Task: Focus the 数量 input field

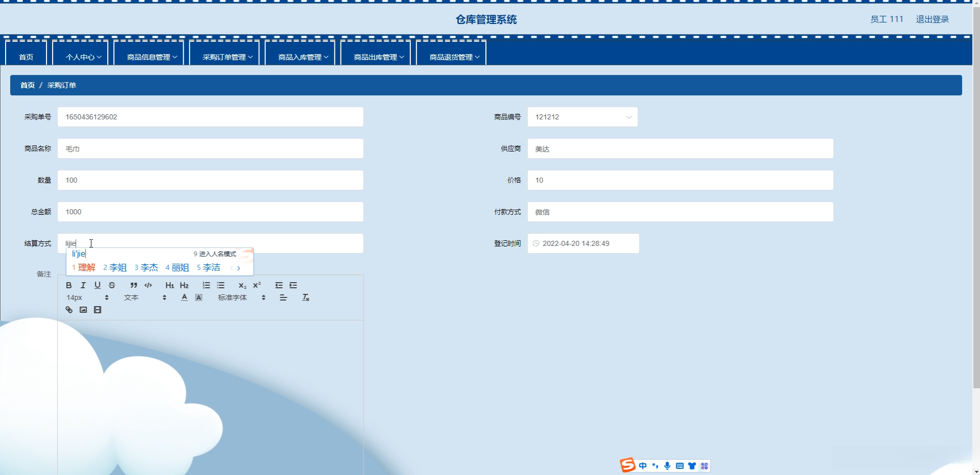Action: click(210, 180)
